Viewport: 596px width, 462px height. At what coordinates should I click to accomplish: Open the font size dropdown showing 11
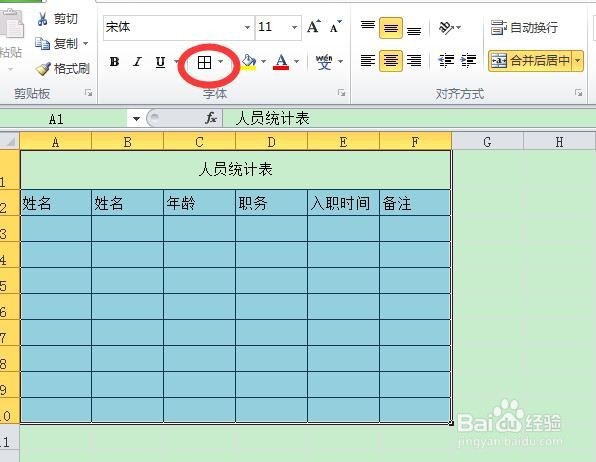pos(294,27)
